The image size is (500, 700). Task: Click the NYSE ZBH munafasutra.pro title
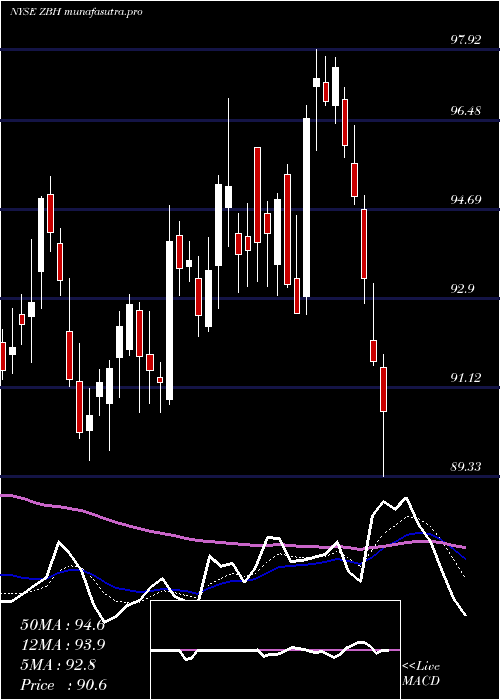[x=76, y=12]
